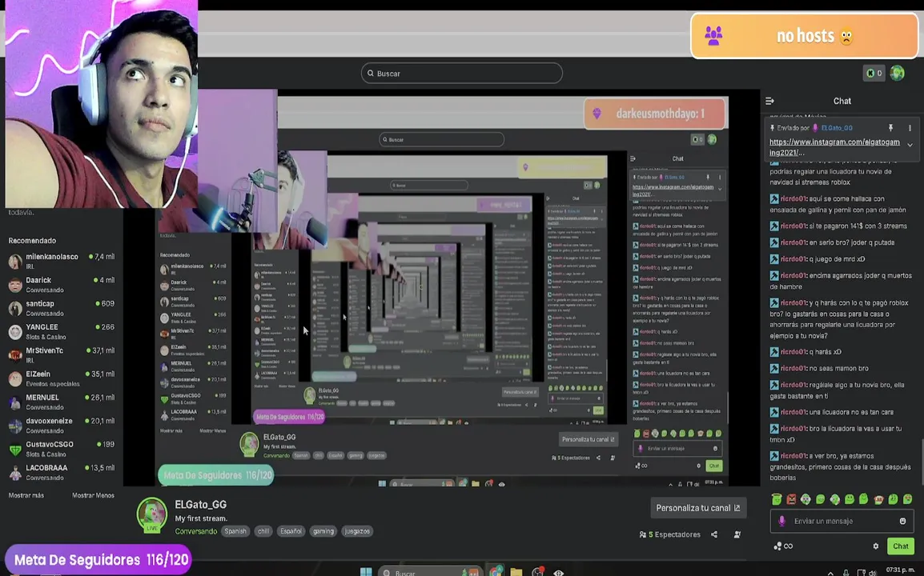Open chat settings gear icon
This screenshot has height=576, width=924.
[876, 546]
